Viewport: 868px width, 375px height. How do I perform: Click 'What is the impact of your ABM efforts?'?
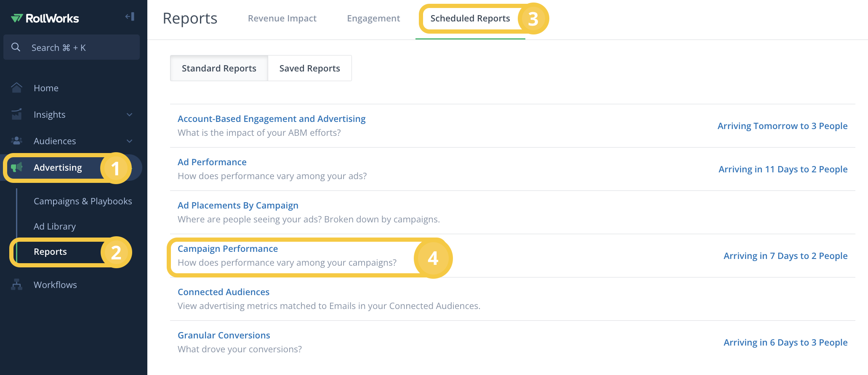point(259,132)
